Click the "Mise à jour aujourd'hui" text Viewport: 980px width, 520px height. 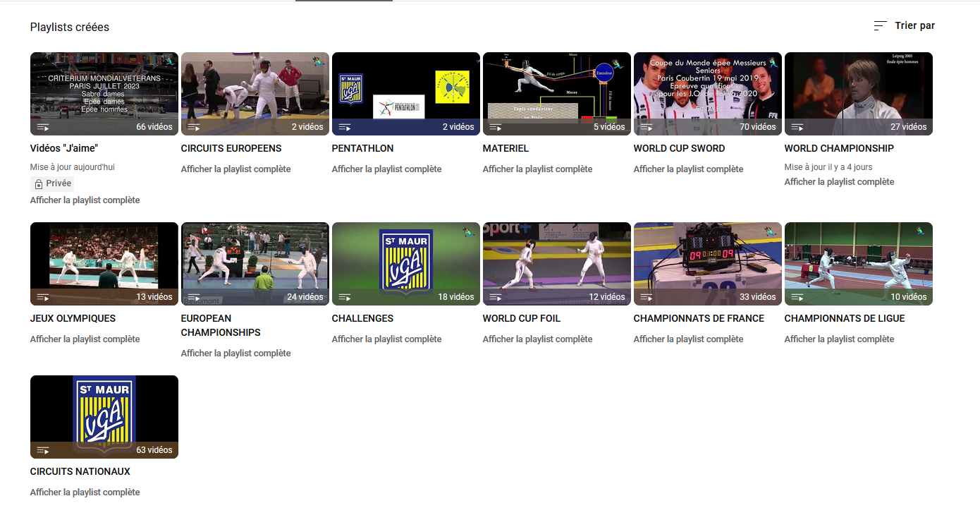click(x=73, y=167)
